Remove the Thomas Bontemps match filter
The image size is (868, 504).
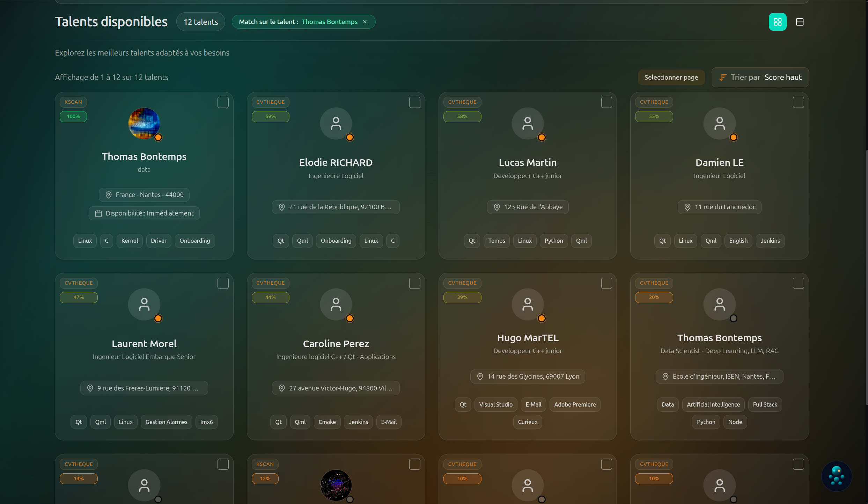point(365,22)
